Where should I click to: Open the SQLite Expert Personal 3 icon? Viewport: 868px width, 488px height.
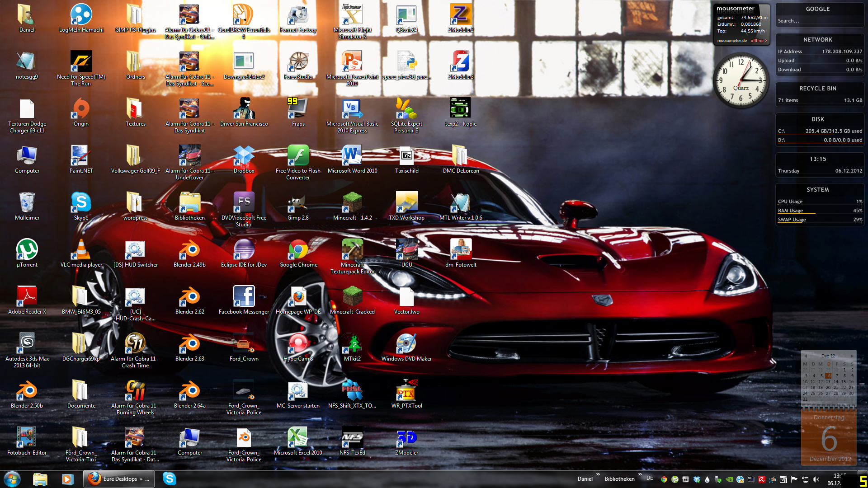point(407,115)
